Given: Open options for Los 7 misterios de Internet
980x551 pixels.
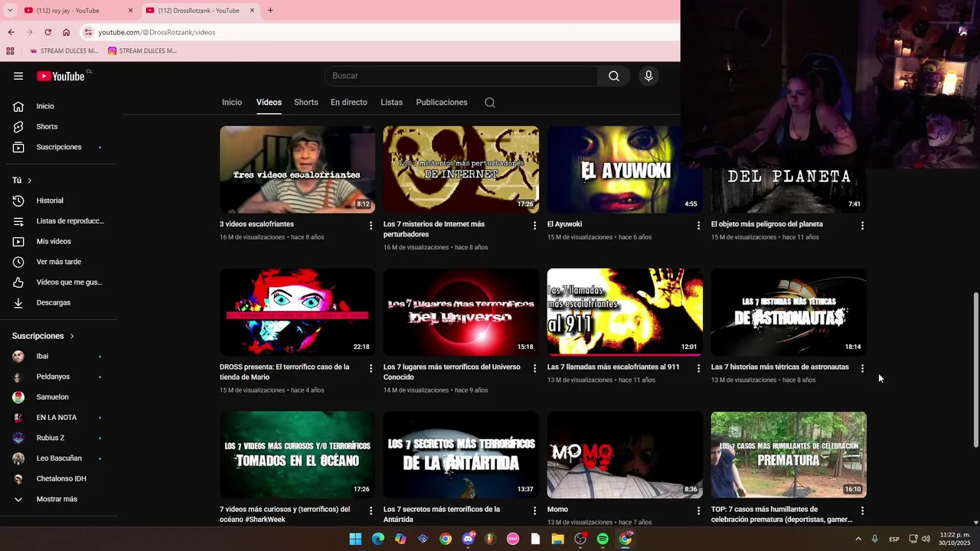Looking at the screenshot, I should tap(534, 226).
